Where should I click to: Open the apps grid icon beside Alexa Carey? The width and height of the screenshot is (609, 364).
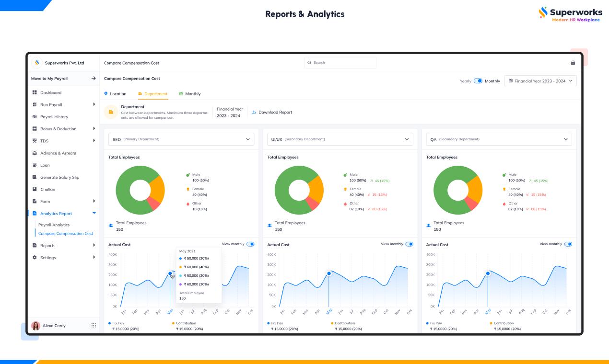pyautogui.click(x=94, y=326)
